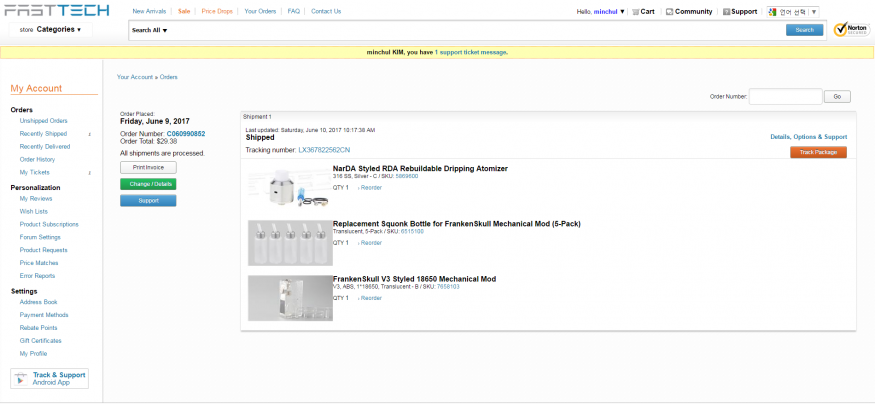
Task: Click the Print Invoice button
Action: click(x=148, y=167)
